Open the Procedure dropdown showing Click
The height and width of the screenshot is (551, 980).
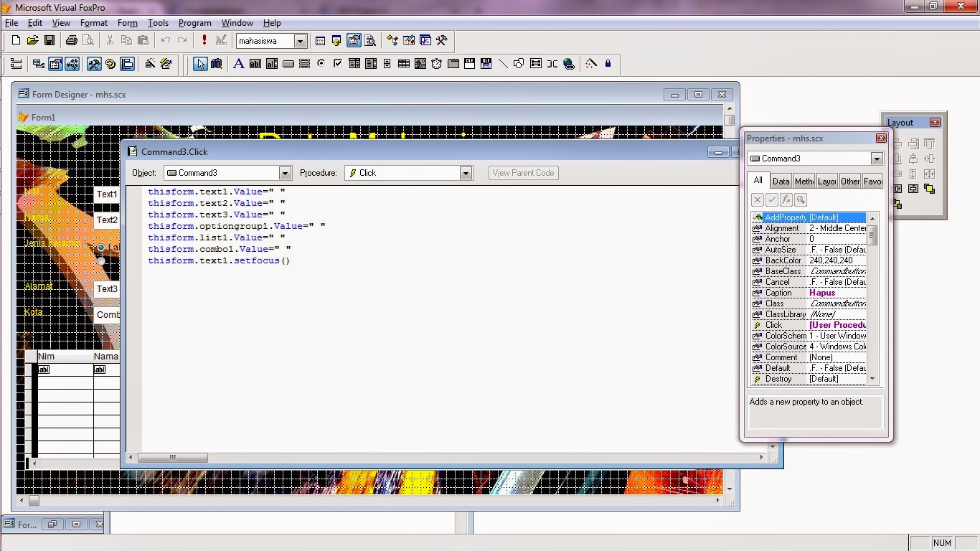[466, 172]
